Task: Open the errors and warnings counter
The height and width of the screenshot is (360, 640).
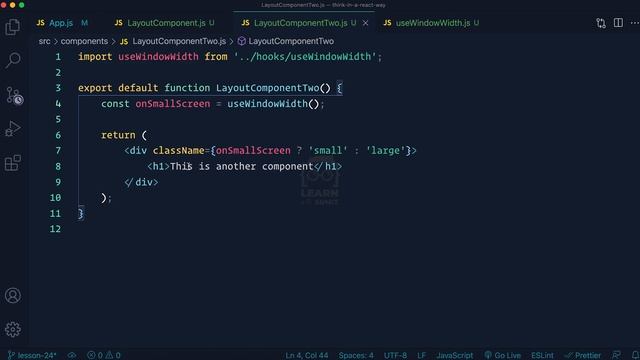Action: point(104,355)
